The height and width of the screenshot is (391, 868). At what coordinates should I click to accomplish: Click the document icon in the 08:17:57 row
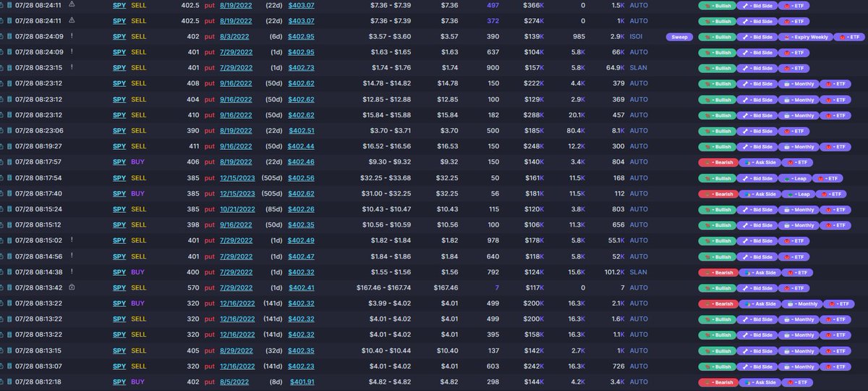point(10,162)
